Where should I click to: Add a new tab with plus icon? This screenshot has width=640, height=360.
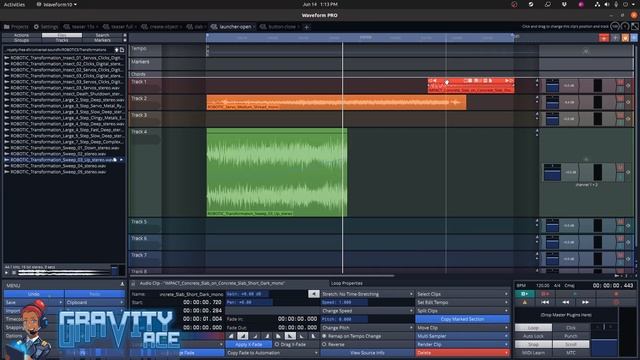click(x=307, y=27)
